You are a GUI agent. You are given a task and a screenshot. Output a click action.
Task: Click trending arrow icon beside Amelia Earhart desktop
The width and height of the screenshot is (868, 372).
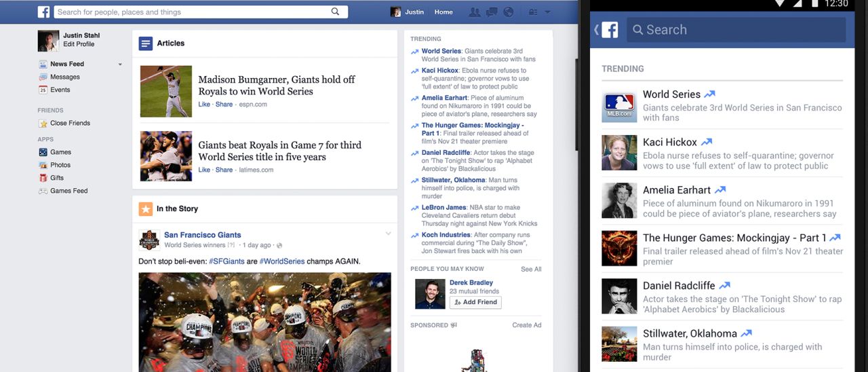pyautogui.click(x=414, y=98)
